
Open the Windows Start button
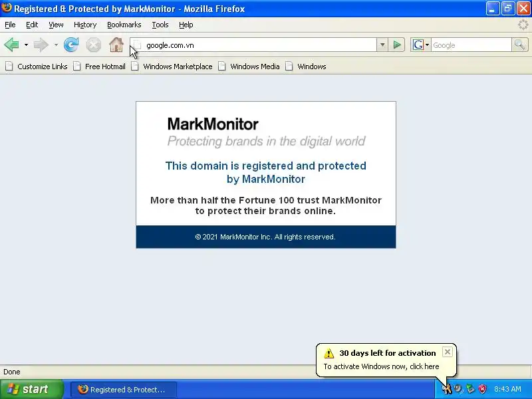32,389
